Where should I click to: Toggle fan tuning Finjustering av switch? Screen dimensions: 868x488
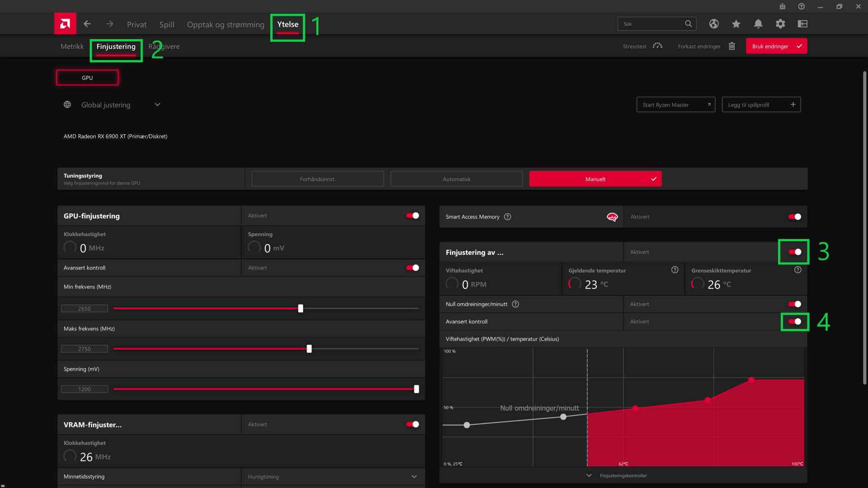[795, 252]
